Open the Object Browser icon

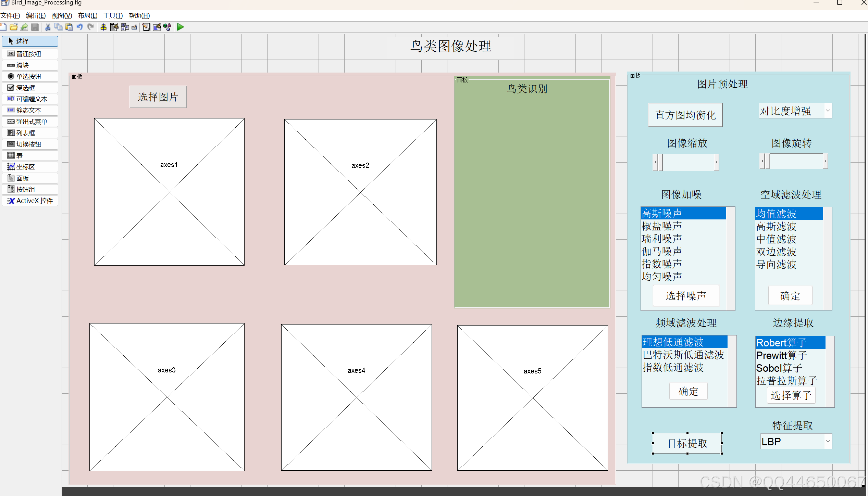click(x=168, y=27)
